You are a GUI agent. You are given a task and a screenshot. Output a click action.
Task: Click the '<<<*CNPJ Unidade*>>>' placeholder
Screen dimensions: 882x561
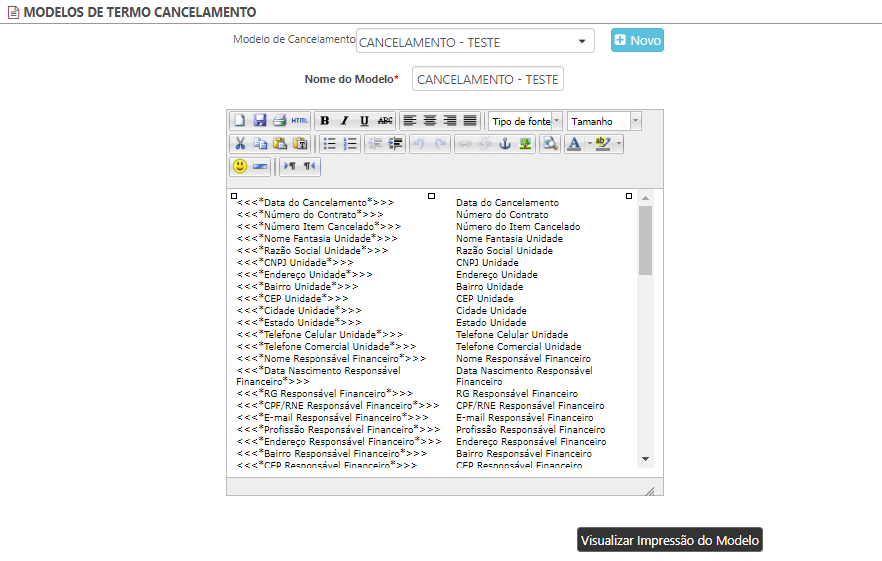[x=295, y=262]
